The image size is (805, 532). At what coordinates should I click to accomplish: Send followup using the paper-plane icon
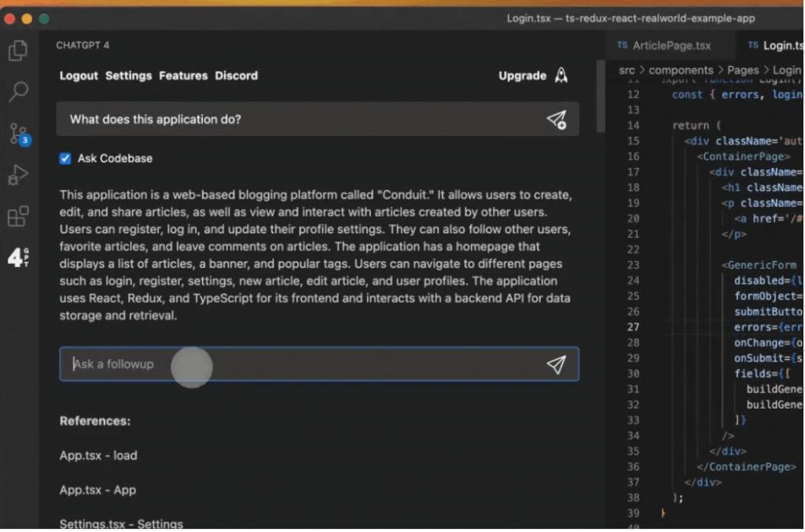pyautogui.click(x=556, y=365)
